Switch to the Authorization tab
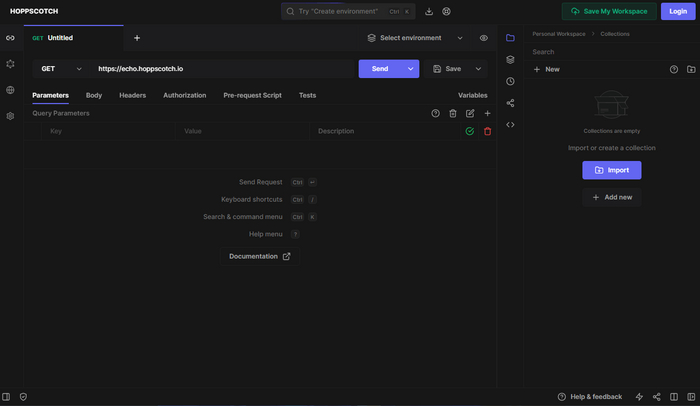Screen dimensions: 700x406 [184, 95]
